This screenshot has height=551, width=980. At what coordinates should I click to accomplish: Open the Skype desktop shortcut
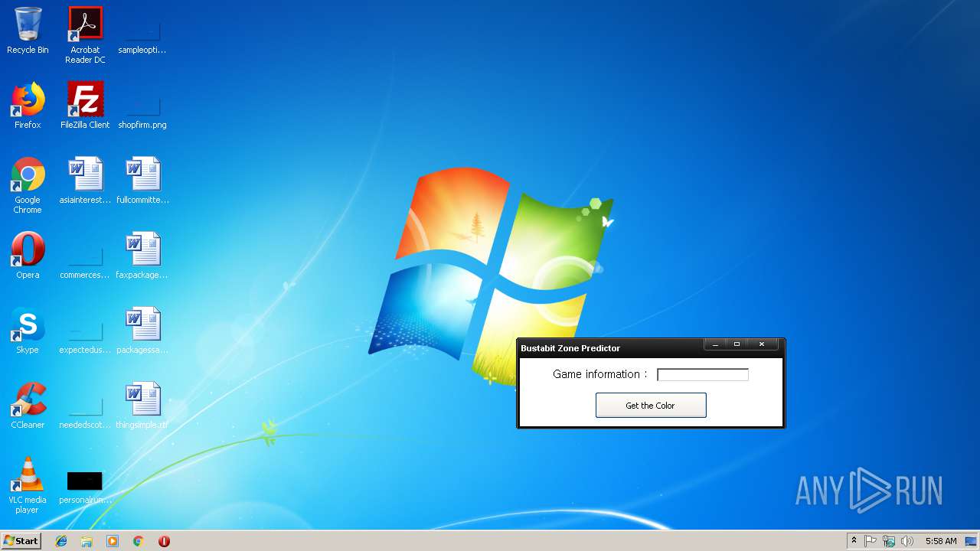click(x=28, y=331)
